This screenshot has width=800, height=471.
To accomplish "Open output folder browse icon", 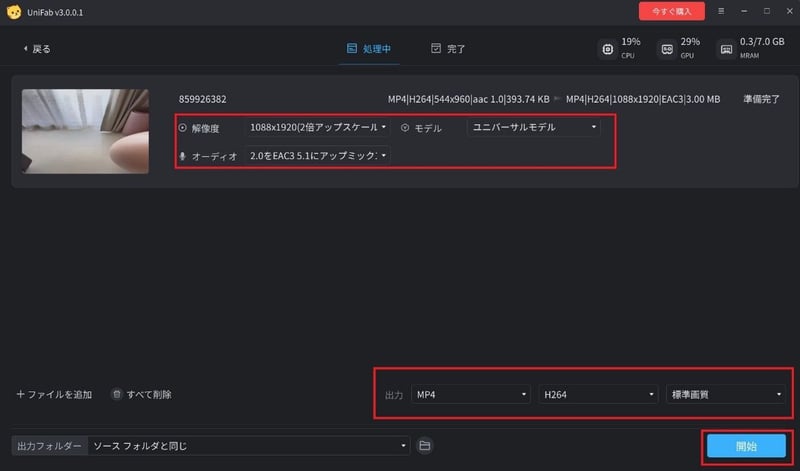I will coord(424,445).
